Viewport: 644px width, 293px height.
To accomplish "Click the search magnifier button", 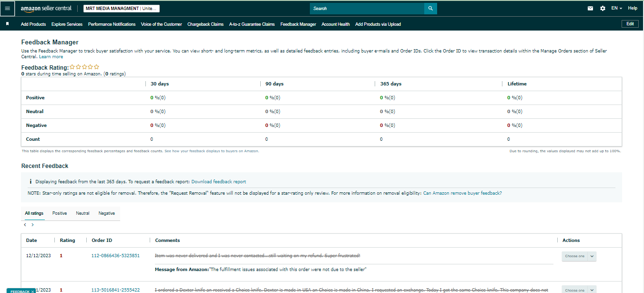I will (430, 8).
